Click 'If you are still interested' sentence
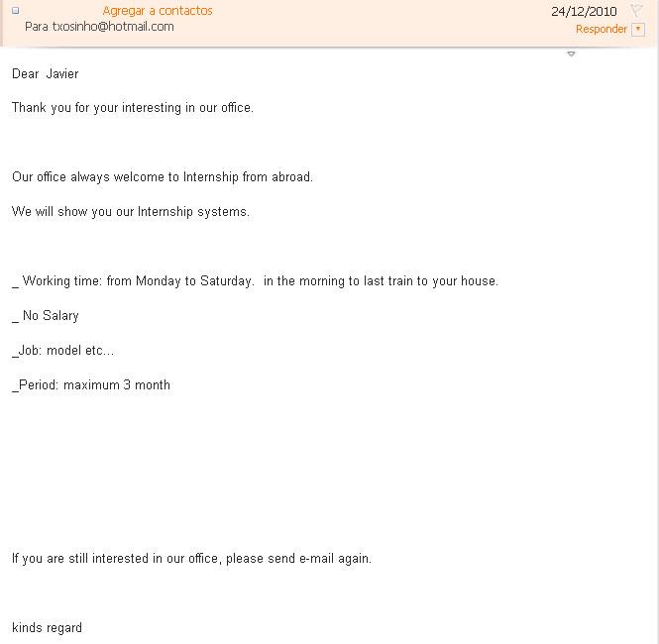Screen dimensions: 659x644 tap(191, 559)
